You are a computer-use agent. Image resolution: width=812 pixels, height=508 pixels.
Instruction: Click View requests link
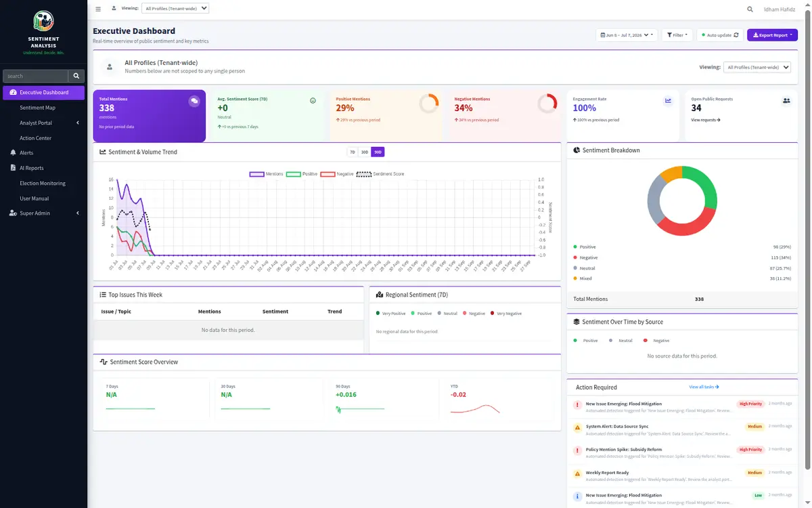(x=706, y=120)
